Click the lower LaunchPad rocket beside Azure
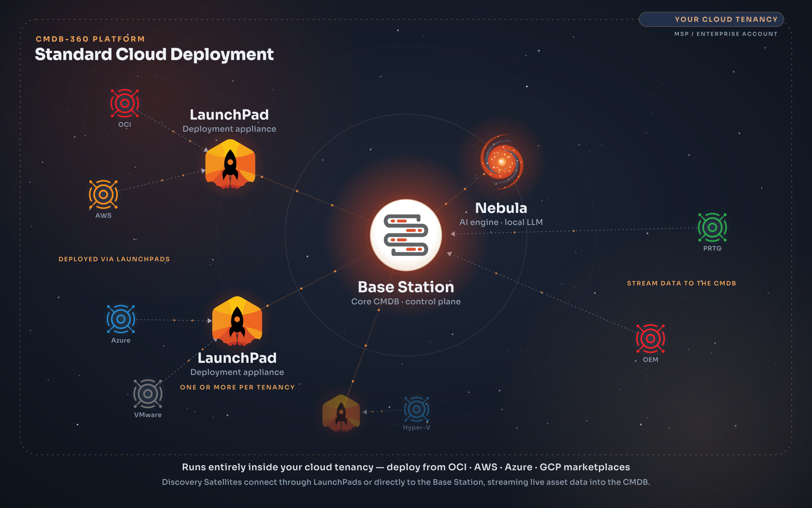This screenshot has height=508, width=812. coord(237,321)
